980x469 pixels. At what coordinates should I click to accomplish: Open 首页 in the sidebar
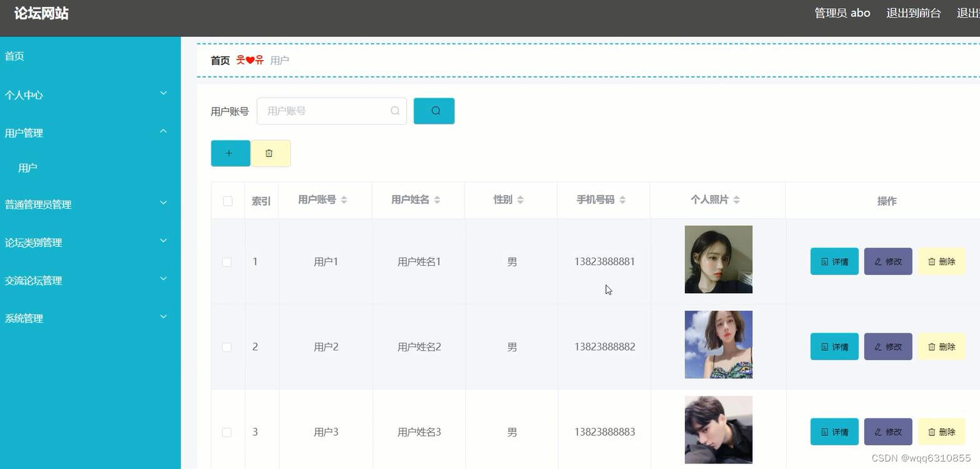pyautogui.click(x=14, y=56)
